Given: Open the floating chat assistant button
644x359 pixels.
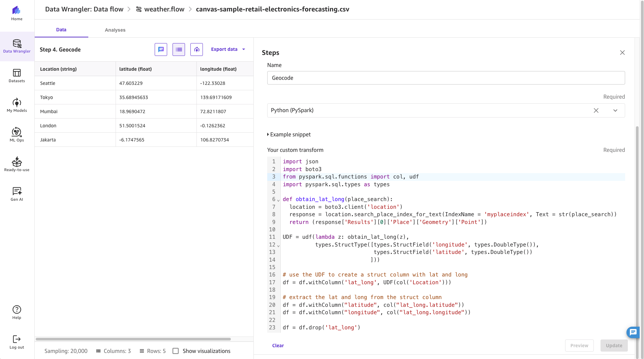Looking at the screenshot, I should tap(633, 332).
